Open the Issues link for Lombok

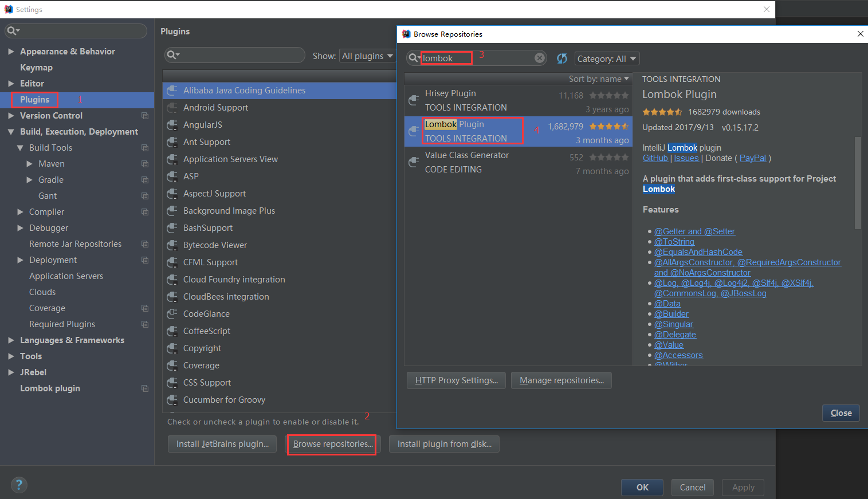(x=686, y=158)
